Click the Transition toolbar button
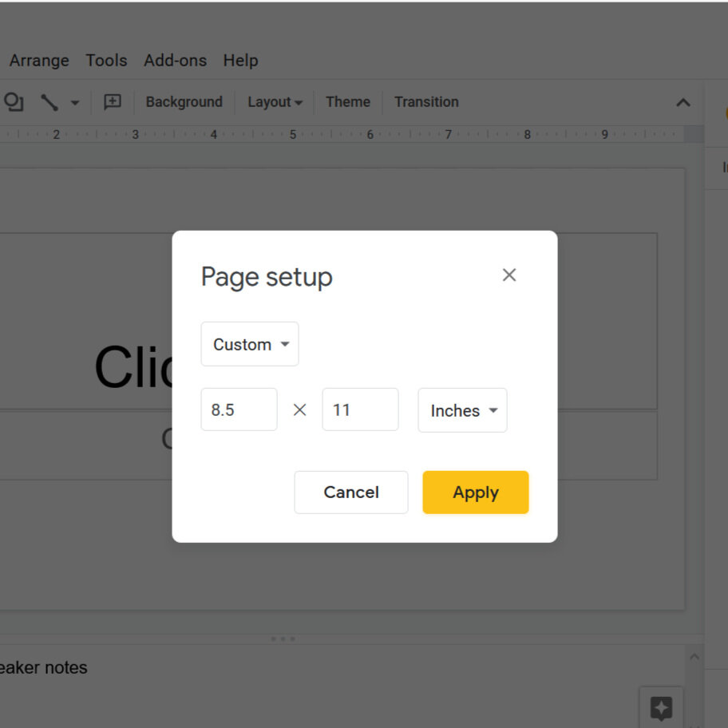The image size is (728, 728). point(426,101)
